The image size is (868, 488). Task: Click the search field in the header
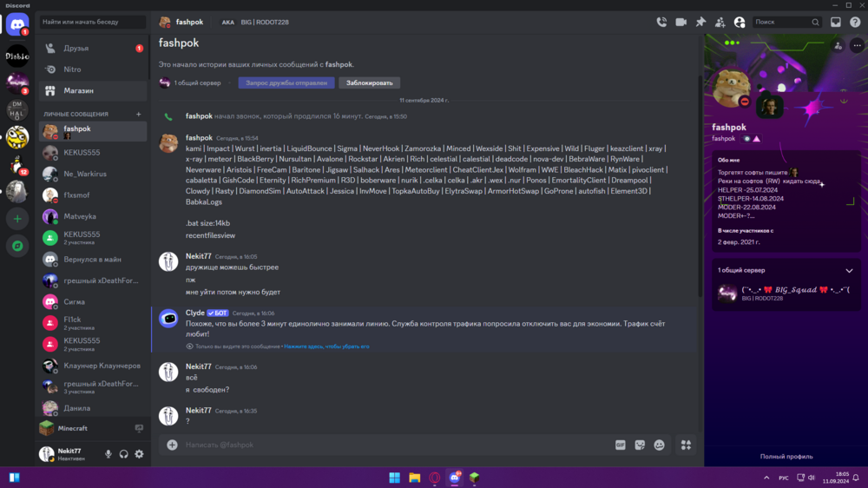[786, 23]
